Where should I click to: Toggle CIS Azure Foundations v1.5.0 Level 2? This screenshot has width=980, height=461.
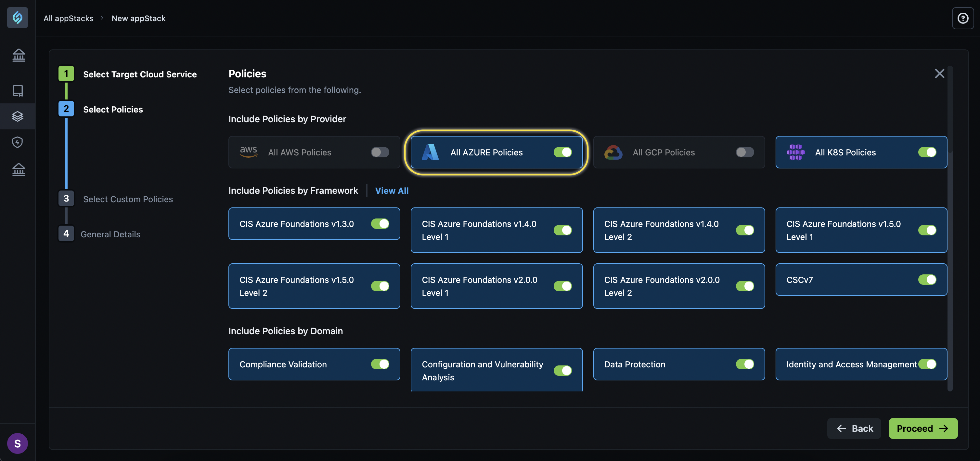(380, 286)
